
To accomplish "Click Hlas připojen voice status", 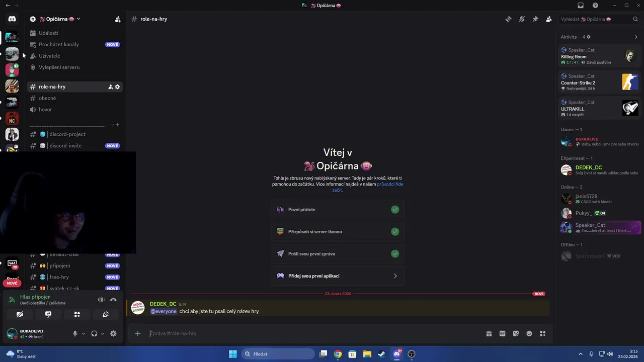I will (x=35, y=297).
